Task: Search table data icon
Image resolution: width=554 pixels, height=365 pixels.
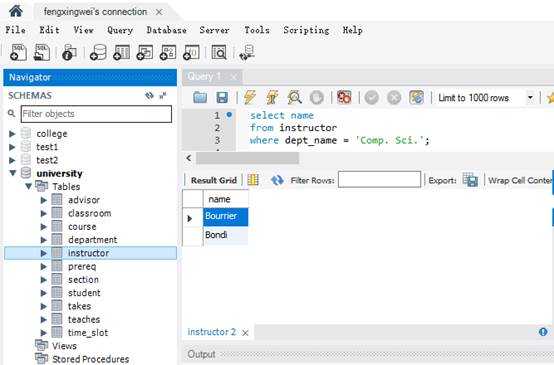Action: point(219,53)
